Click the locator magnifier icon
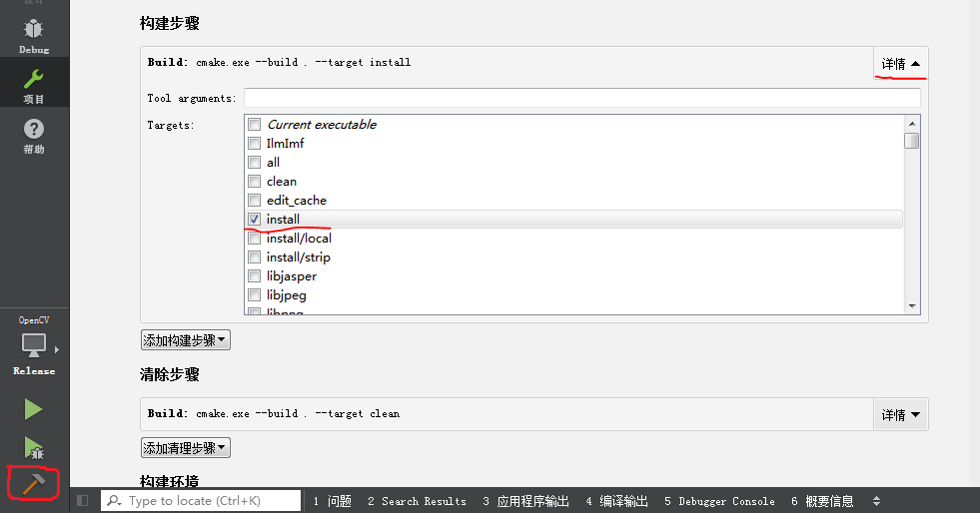 tap(114, 500)
